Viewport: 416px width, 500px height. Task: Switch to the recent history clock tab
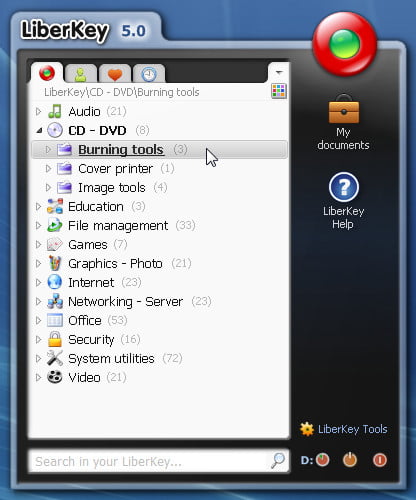149,74
